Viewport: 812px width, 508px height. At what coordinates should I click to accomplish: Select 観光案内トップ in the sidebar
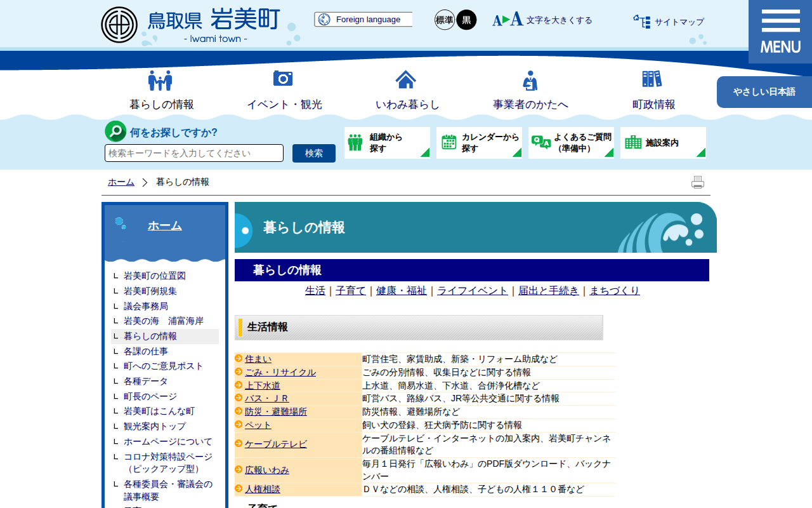click(155, 427)
